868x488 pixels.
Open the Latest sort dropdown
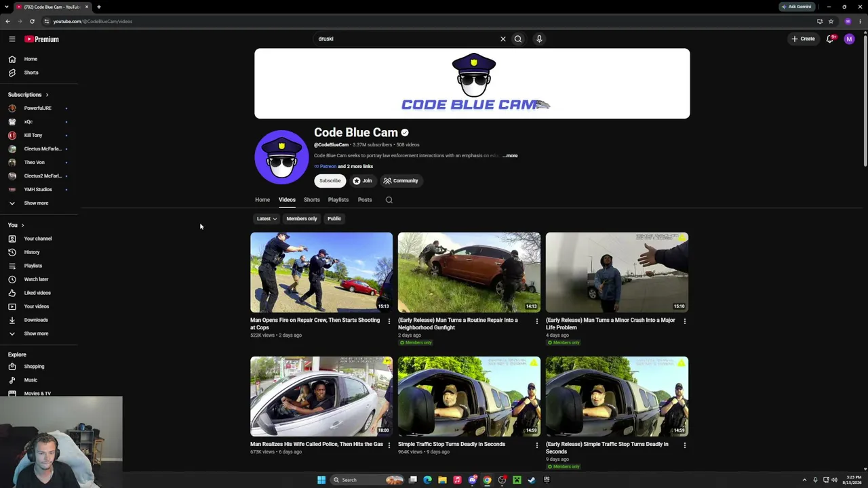pos(267,219)
